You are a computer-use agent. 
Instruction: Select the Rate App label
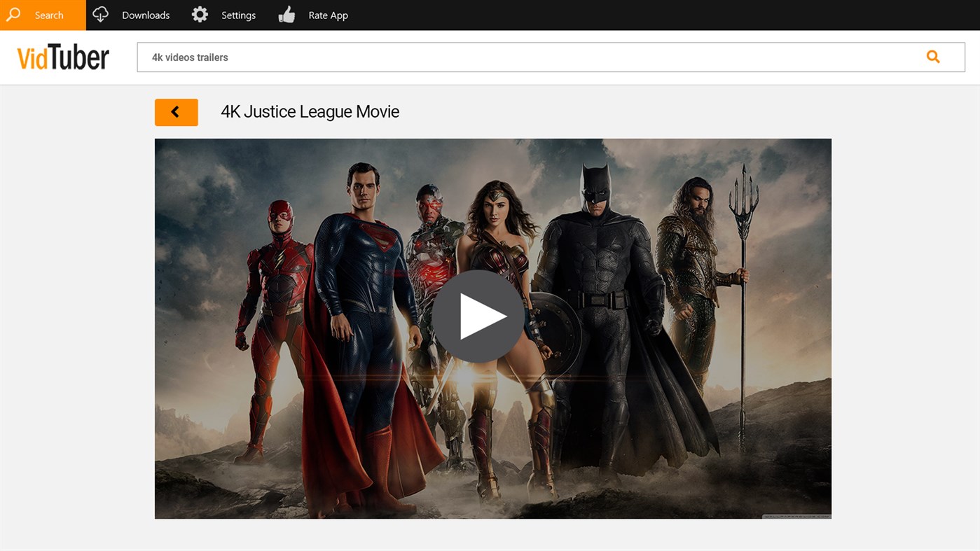click(328, 15)
